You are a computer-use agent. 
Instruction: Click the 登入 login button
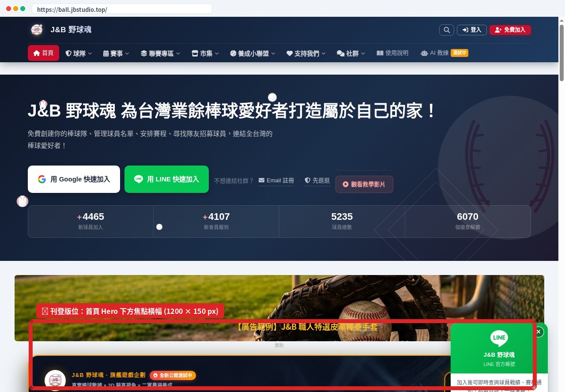pos(472,30)
